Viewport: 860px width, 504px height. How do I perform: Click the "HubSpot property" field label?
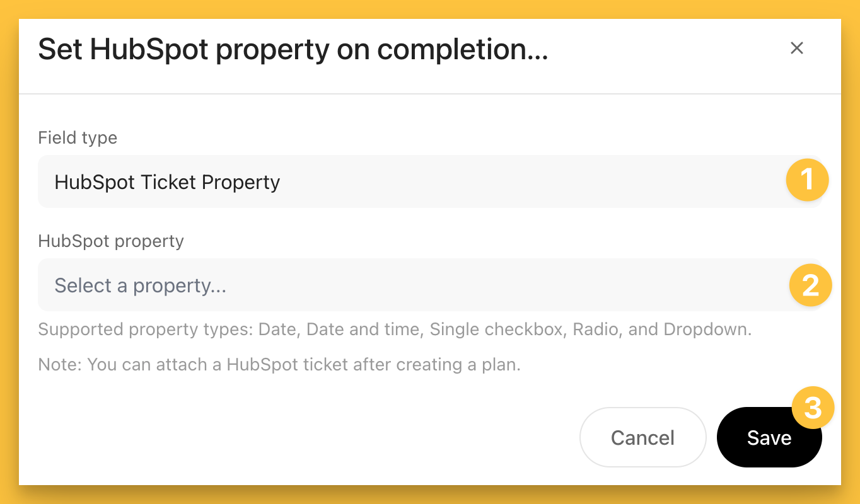[111, 241]
